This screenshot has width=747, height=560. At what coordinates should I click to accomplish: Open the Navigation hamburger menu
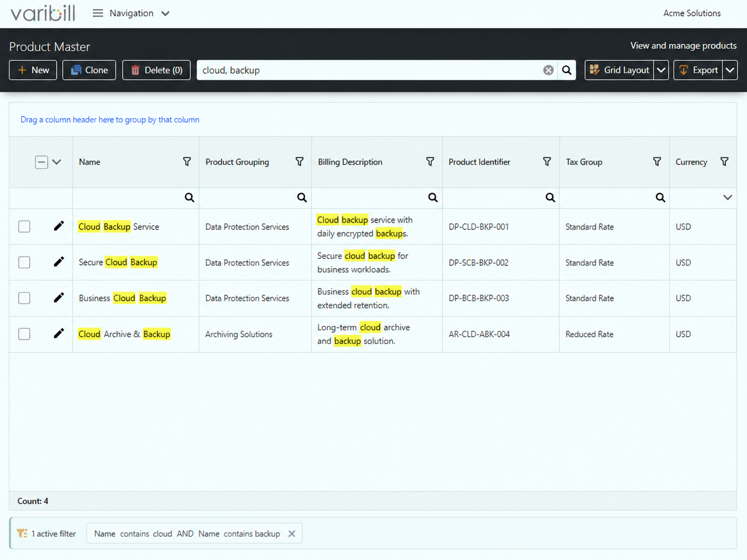click(98, 13)
